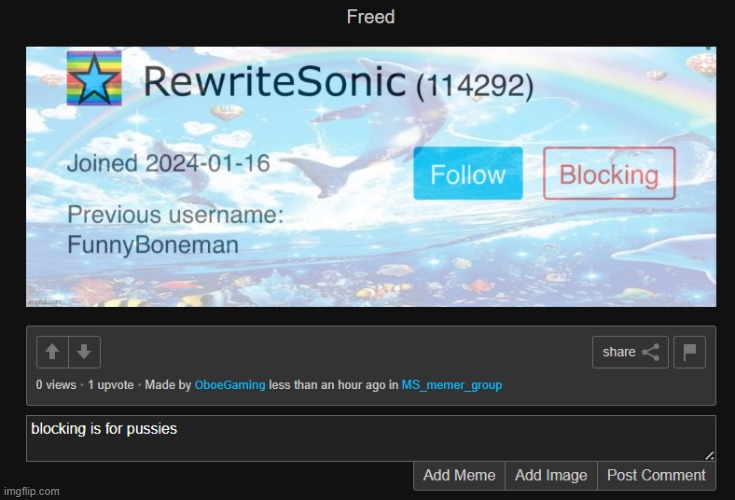This screenshot has height=500, width=735.
Task: Open the share button
Action: pos(630,352)
